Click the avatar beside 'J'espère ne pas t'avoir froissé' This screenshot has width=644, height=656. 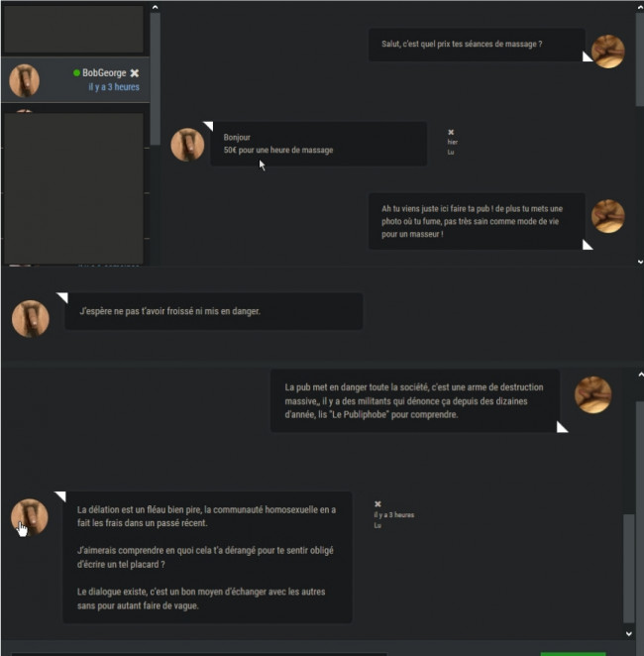31,319
